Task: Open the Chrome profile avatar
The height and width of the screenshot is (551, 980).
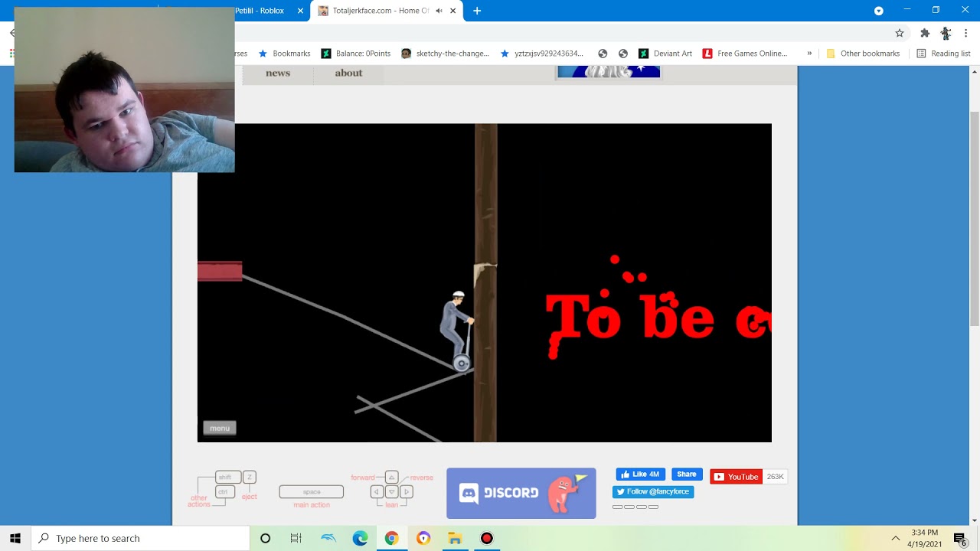Action: [x=946, y=33]
